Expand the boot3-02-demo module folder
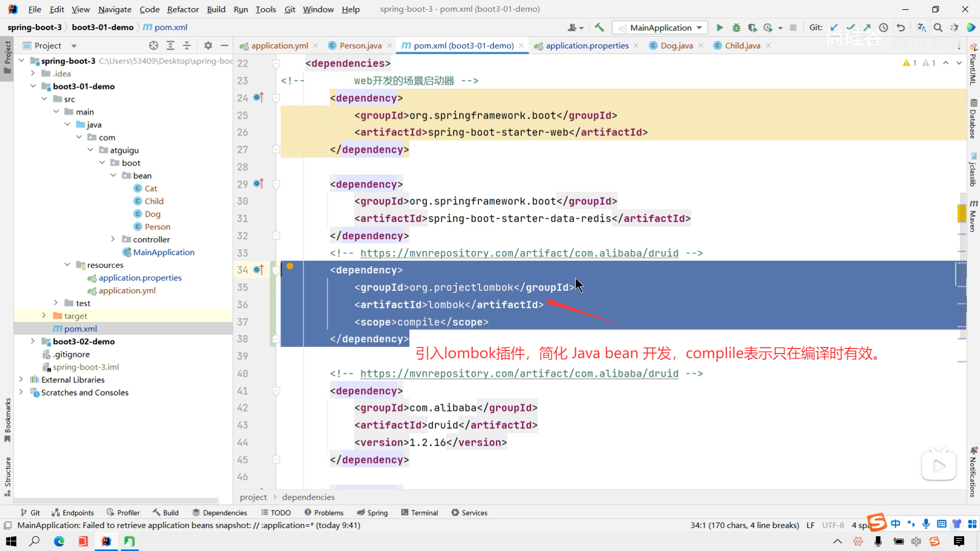The image size is (980, 551). pyautogui.click(x=33, y=341)
